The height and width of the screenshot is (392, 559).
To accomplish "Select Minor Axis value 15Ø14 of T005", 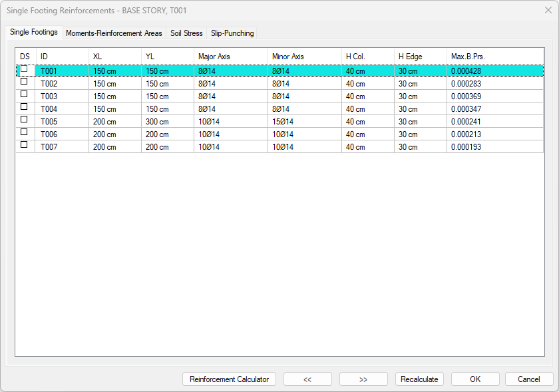I will [x=282, y=122].
